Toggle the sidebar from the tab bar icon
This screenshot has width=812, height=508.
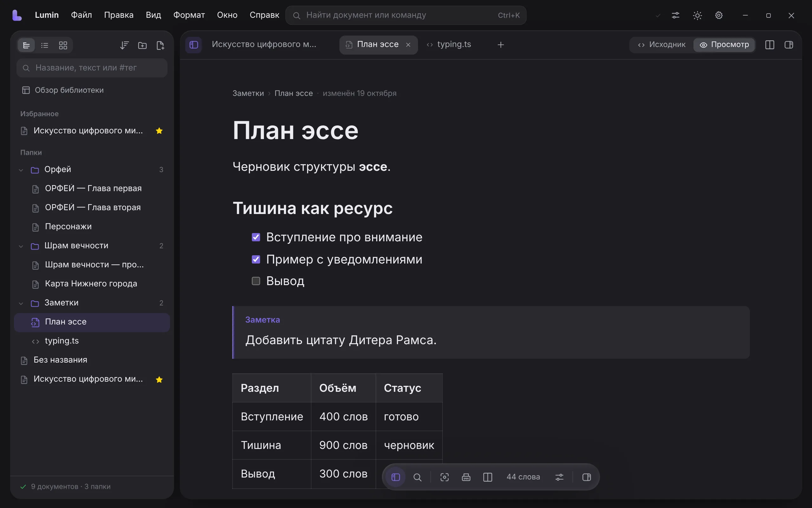[x=193, y=45]
